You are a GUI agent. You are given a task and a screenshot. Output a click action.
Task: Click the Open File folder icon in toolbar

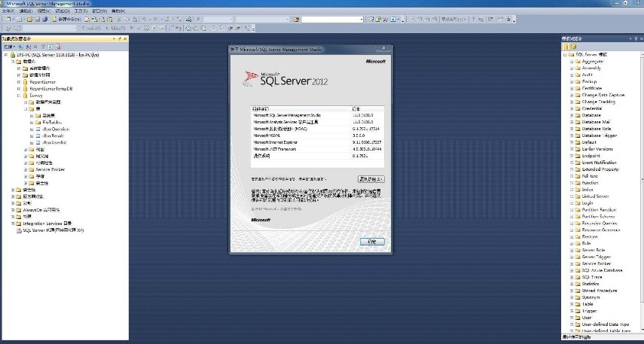coord(30,20)
